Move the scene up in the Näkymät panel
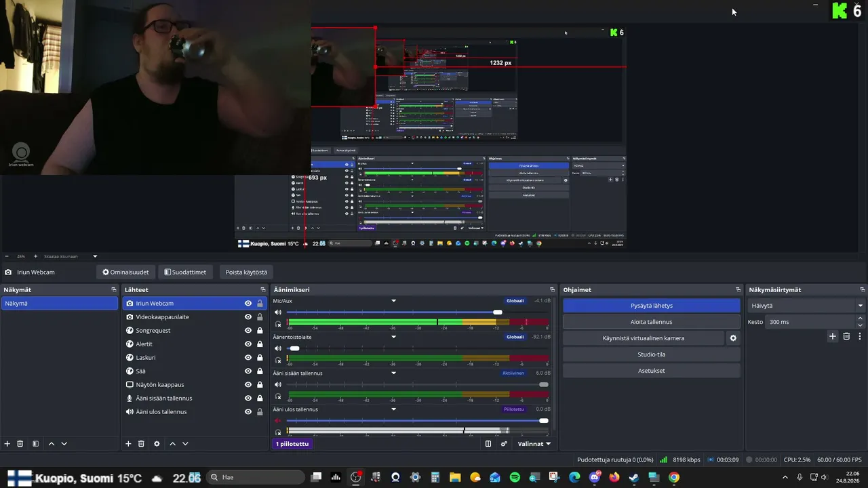868x488 pixels. 52,444
